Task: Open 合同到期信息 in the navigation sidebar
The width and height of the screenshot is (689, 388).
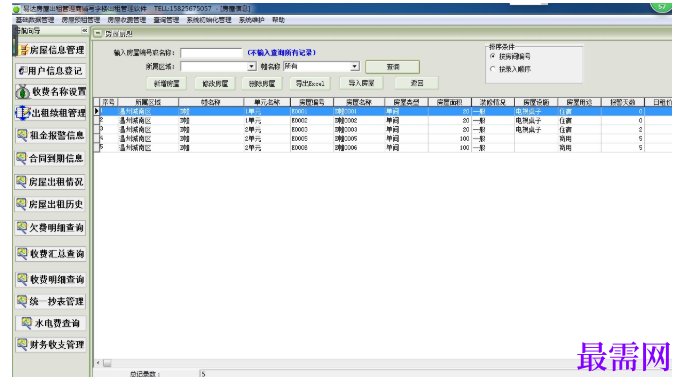Action: point(51,158)
